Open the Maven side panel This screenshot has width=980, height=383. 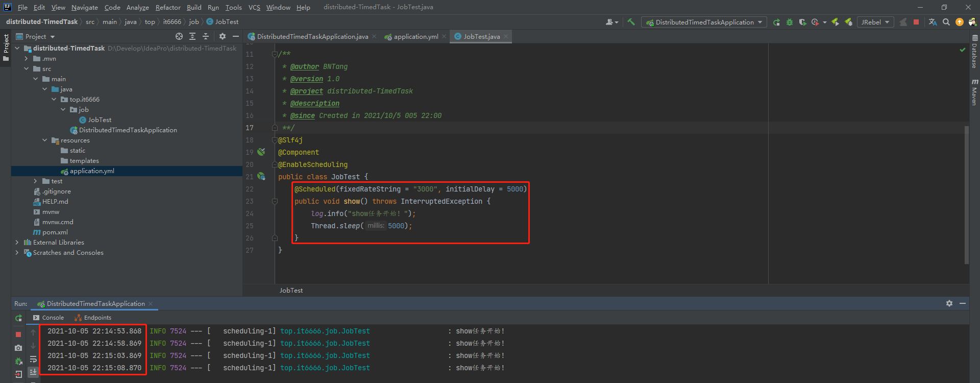[x=974, y=92]
